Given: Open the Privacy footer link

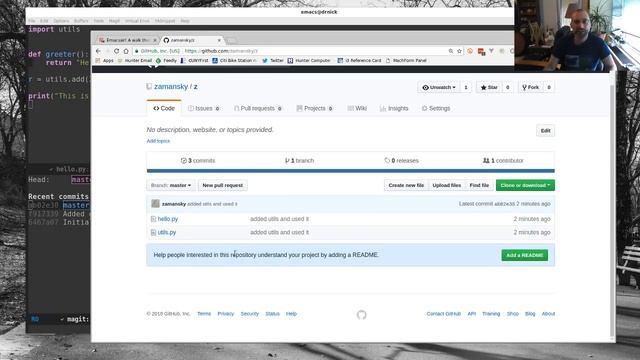Looking at the screenshot, I should (226, 314).
